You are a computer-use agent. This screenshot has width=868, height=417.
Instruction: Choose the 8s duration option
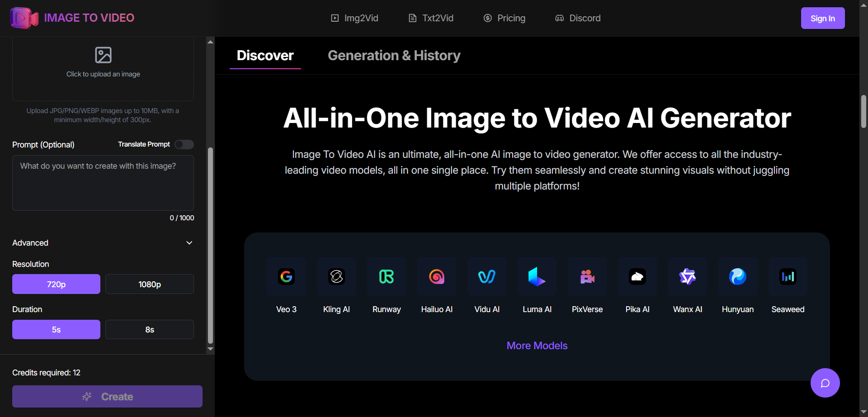[149, 329]
